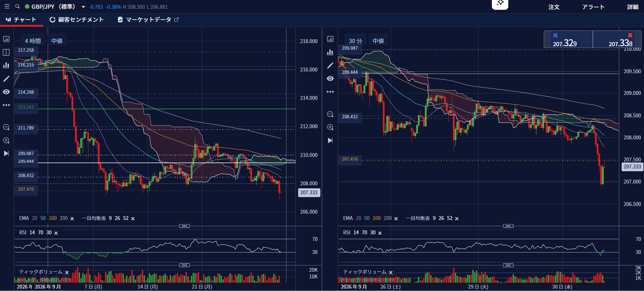Click the 売 sell price 207.329 button
The width and height of the screenshot is (644, 291).
pos(568,39)
